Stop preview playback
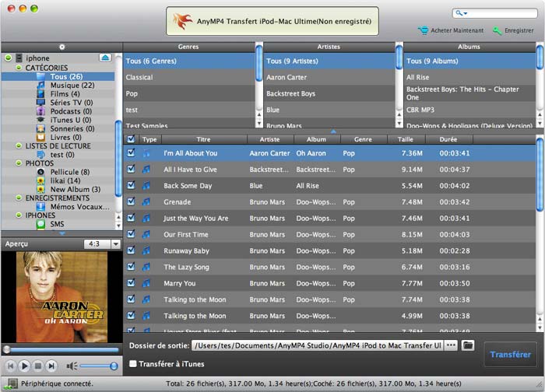 [x=38, y=366]
